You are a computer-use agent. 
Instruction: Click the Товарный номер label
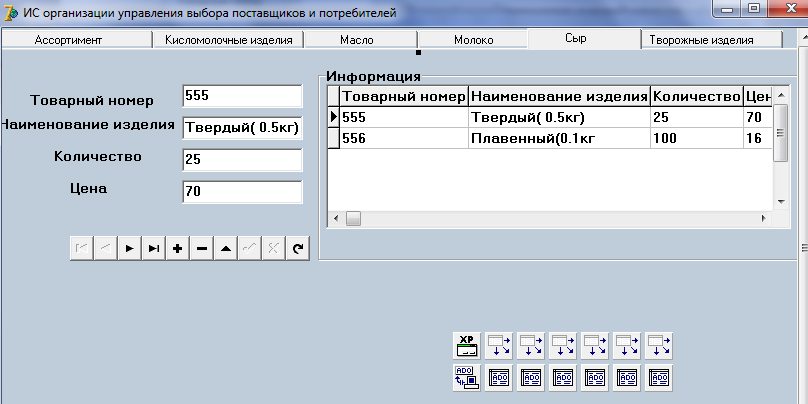point(92,100)
